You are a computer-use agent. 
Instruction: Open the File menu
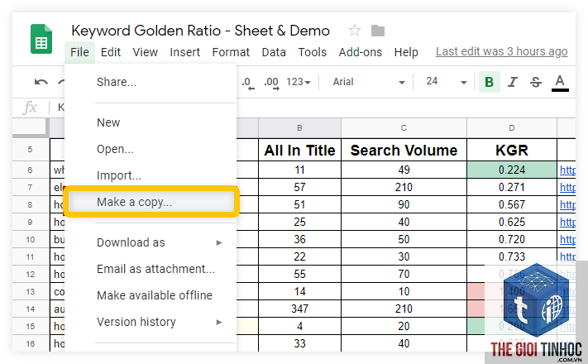(79, 52)
